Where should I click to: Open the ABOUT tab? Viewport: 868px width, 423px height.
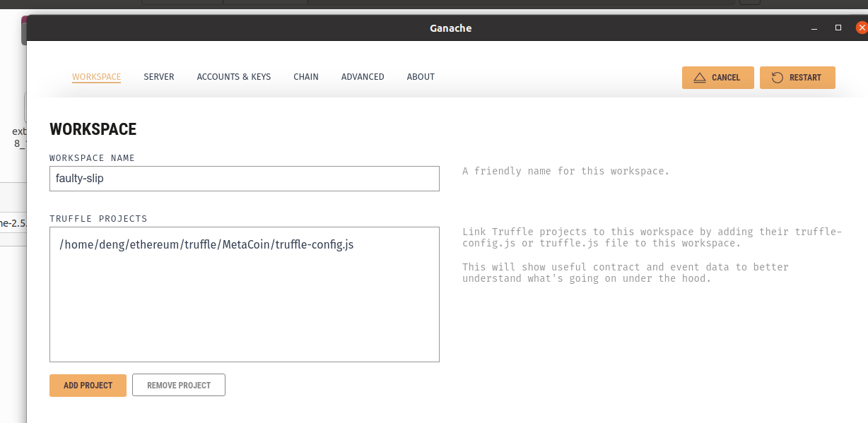[421, 77]
